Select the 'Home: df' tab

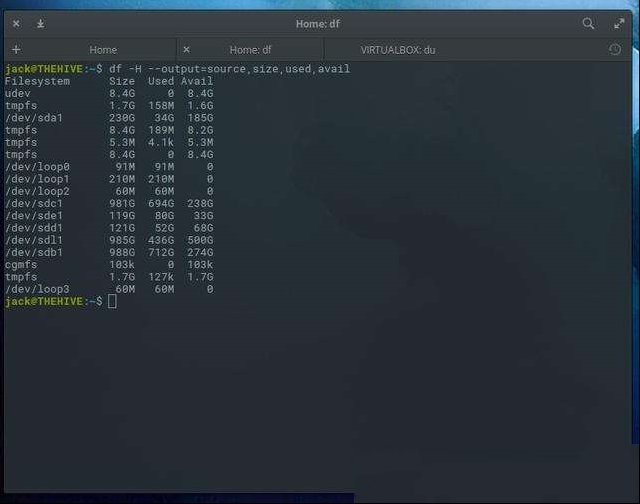pyautogui.click(x=250, y=50)
